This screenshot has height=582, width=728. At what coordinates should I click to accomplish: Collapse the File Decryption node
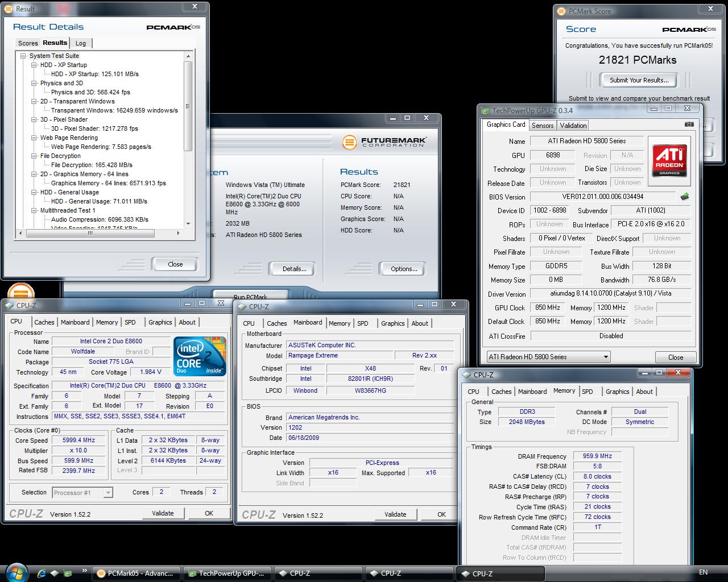(x=34, y=156)
